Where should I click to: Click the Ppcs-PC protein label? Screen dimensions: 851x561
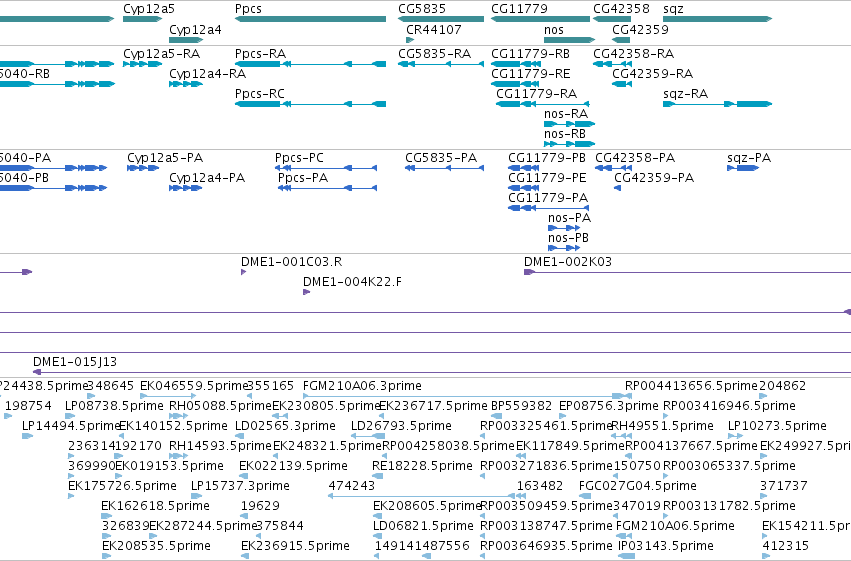[299, 158]
